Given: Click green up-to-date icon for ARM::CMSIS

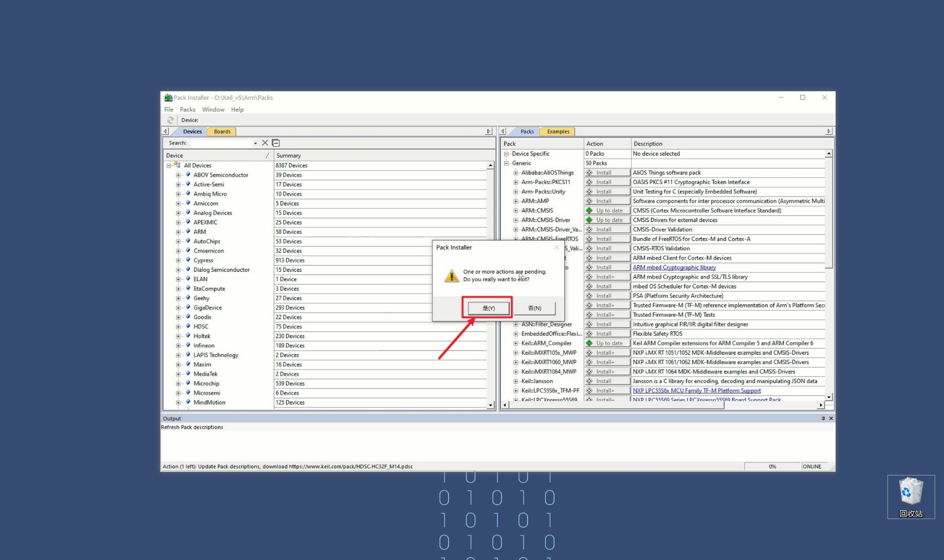Looking at the screenshot, I should [x=589, y=211].
